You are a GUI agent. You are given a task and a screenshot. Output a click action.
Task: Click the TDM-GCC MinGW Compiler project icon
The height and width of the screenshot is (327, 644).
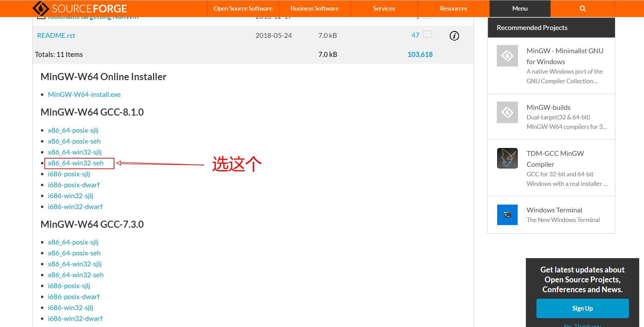point(507,158)
